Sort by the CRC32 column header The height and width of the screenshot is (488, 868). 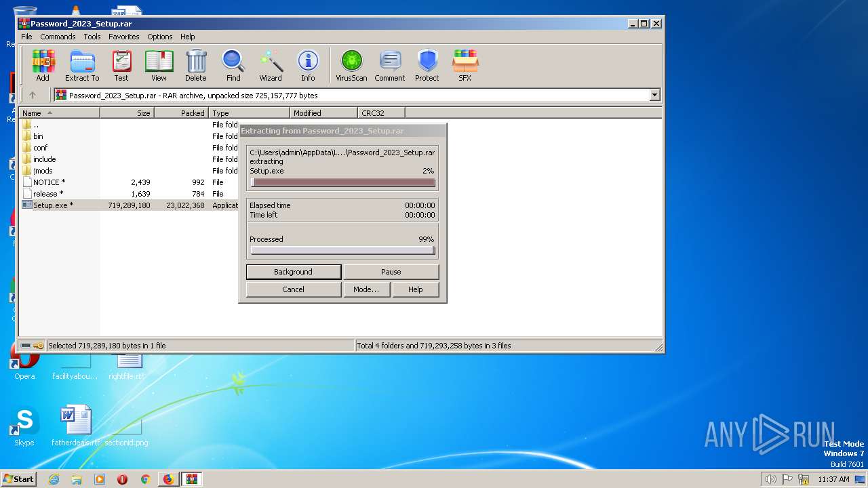[382, 113]
